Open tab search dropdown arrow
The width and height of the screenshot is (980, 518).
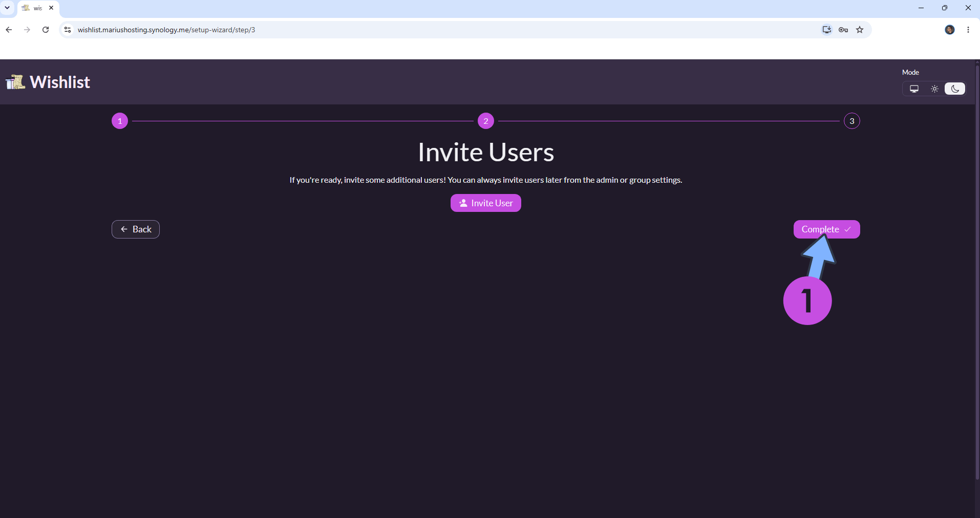pyautogui.click(x=7, y=8)
